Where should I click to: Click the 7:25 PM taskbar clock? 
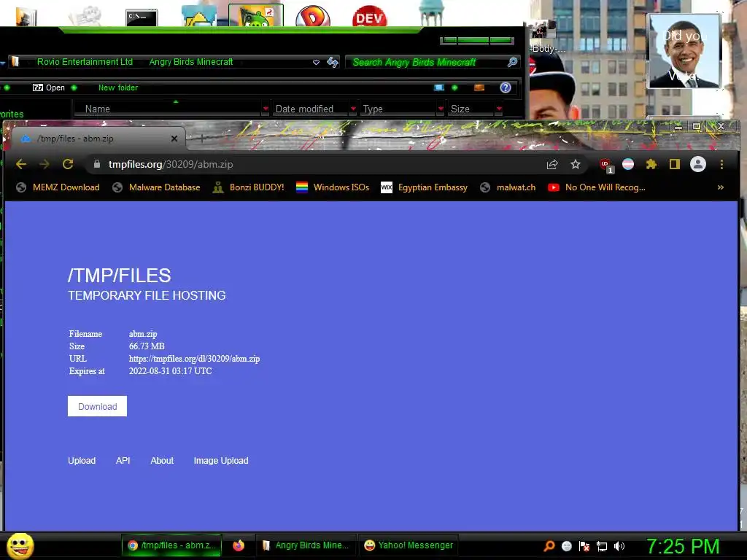(683, 546)
